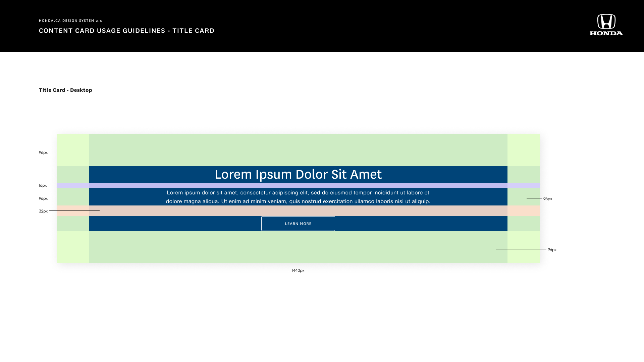Click the Honda logo in the header
644x362 pixels.
(x=606, y=25)
